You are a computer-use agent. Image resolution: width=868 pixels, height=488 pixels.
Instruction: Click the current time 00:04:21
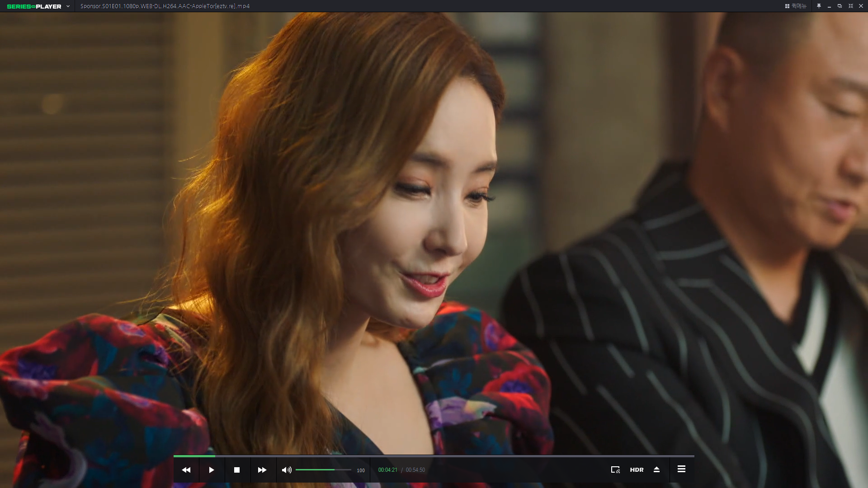[388, 470]
